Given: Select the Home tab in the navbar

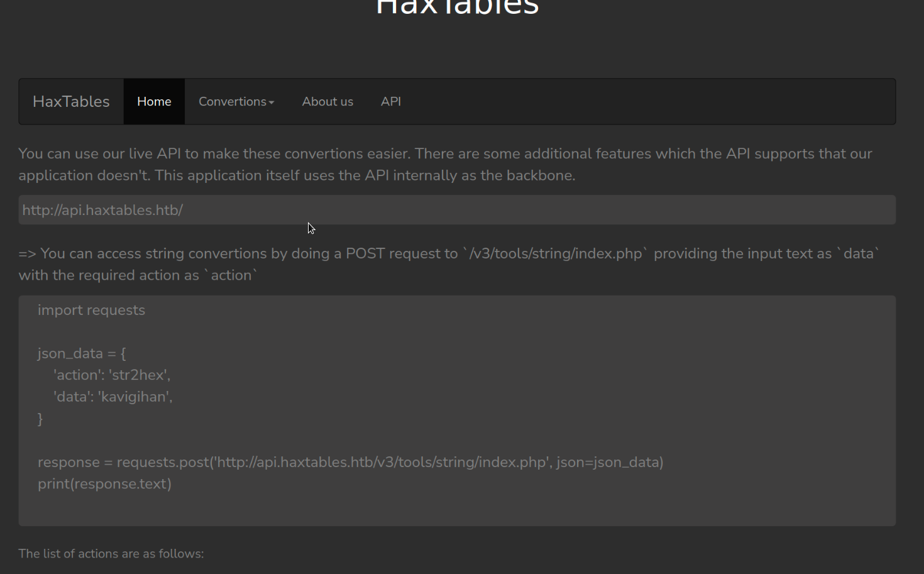Looking at the screenshot, I should tap(154, 101).
